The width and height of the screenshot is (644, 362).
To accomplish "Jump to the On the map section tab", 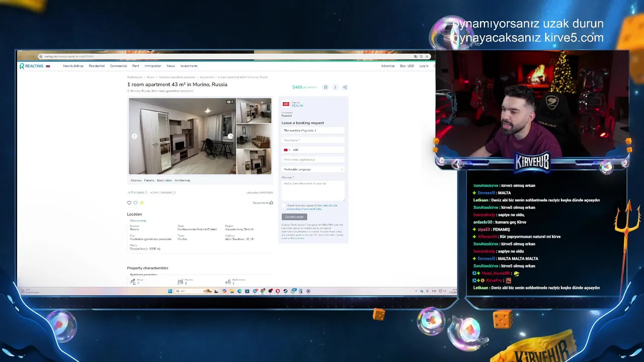I will pos(183,180).
